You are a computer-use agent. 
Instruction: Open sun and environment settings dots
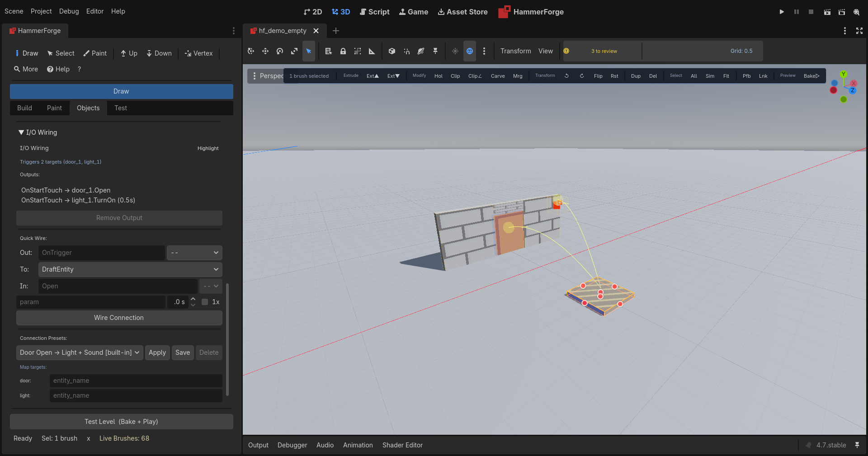[x=484, y=51]
